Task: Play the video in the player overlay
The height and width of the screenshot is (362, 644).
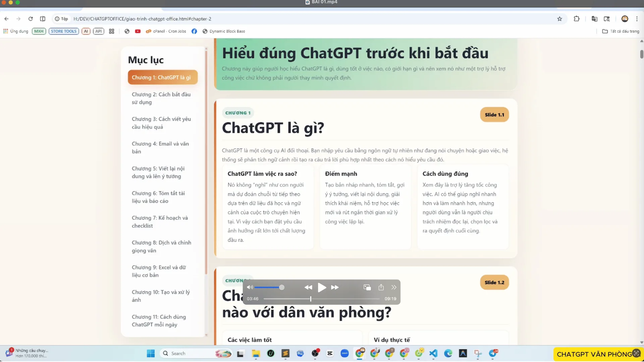Action: coord(322,287)
